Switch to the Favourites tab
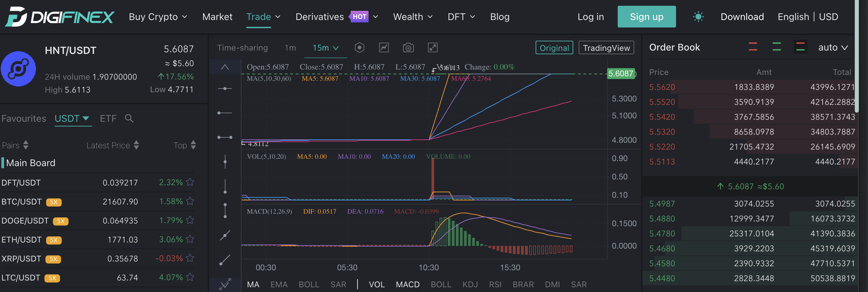Image resolution: width=868 pixels, height=292 pixels. click(24, 118)
